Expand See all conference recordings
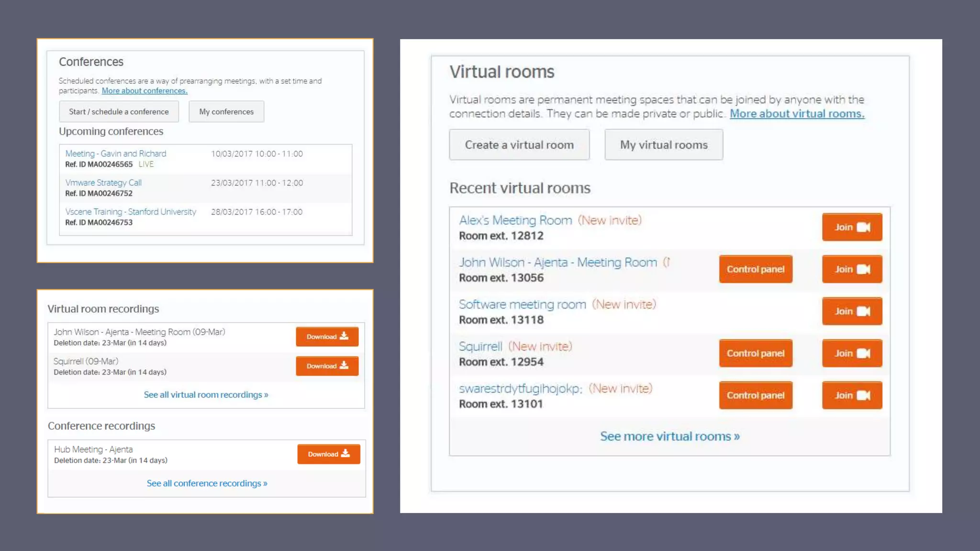Screen dimensions: 980x551 click(x=207, y=483)
